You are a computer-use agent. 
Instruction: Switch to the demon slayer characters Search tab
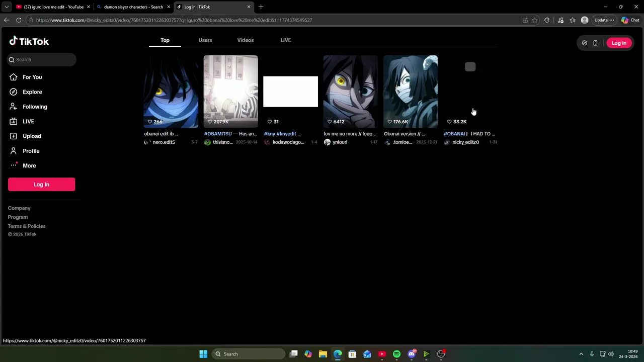[133, 7]
